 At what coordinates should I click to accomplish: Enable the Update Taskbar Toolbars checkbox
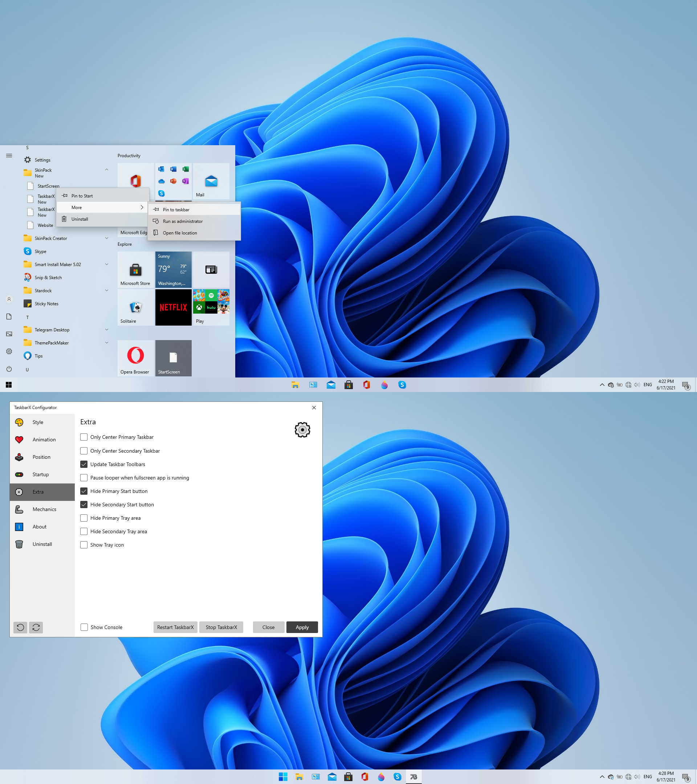click(83, 464)
